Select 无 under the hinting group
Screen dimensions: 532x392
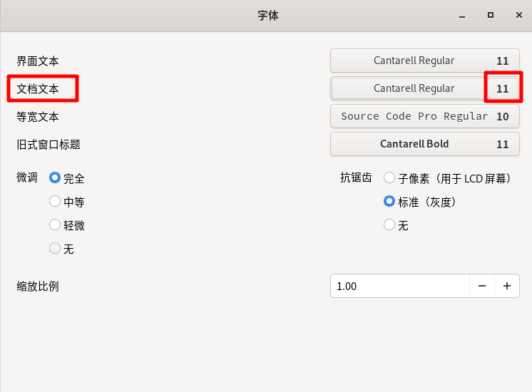click(x=55, y=249)
